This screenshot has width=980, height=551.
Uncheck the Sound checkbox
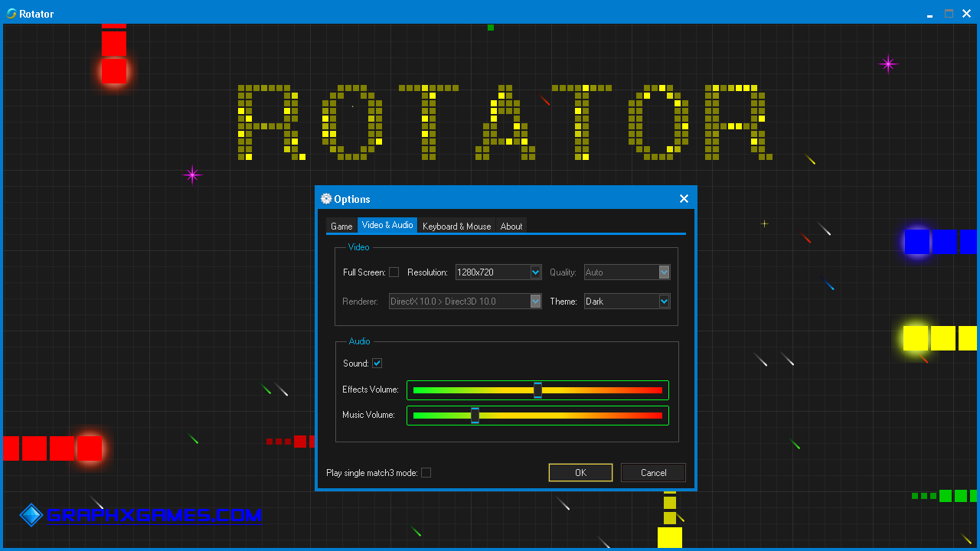[x=377, y=364]
